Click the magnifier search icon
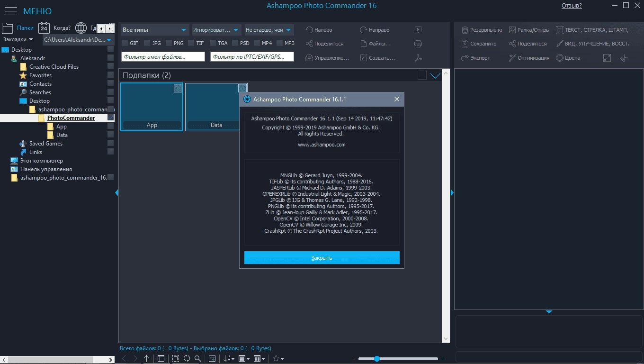Image resolution: width=644 pixels, height=364 pixels. click(x=197, y=359)
